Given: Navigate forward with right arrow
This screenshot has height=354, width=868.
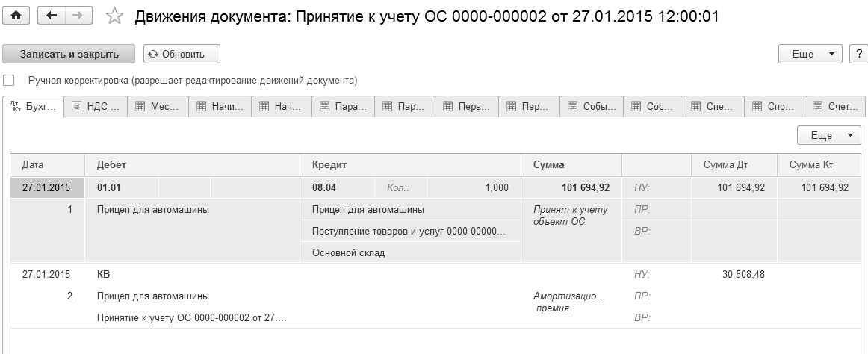Looking at the screenshot, I should [x=78, y=16].
